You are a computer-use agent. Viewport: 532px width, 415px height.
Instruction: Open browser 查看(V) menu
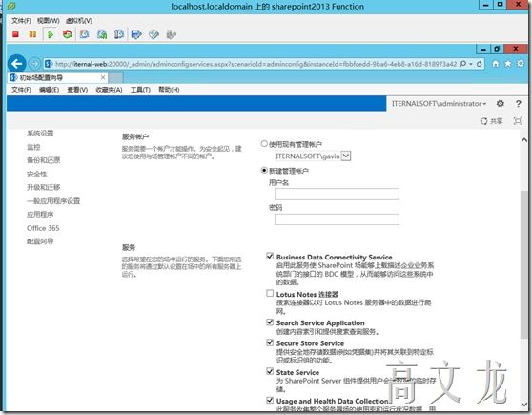coord(77,90)
